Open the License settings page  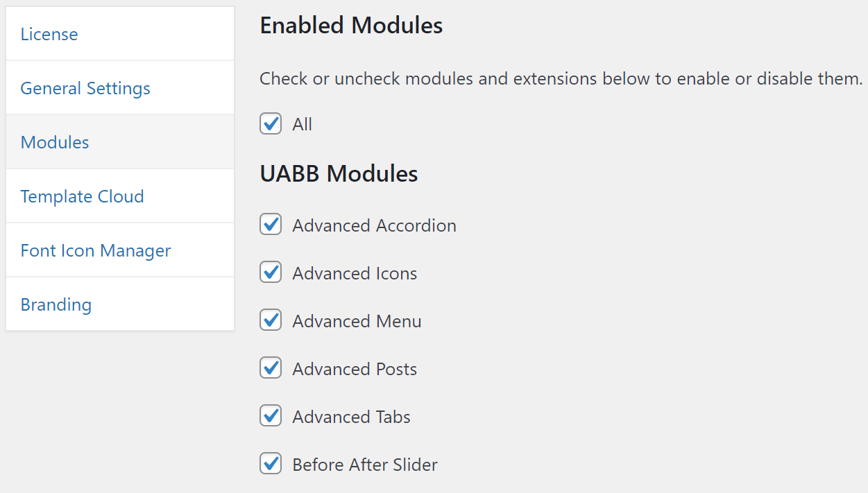click(49, 33)
